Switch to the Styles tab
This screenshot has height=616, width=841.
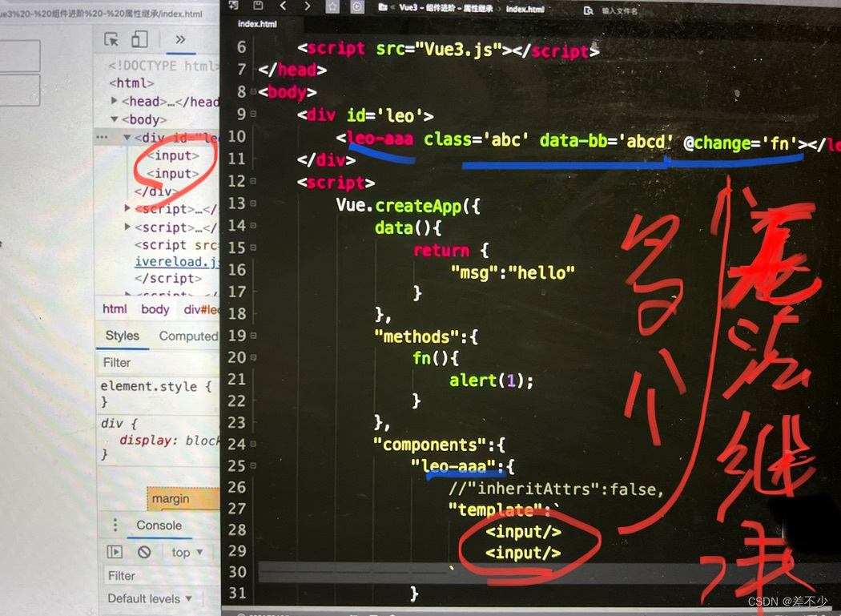point(123,336)
